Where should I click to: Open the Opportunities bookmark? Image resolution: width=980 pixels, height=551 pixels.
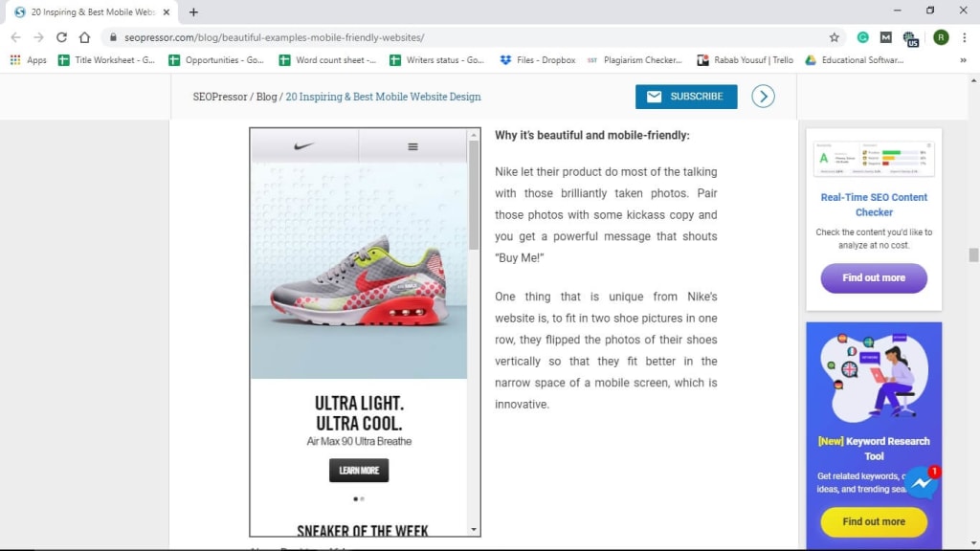coord(216,60)
